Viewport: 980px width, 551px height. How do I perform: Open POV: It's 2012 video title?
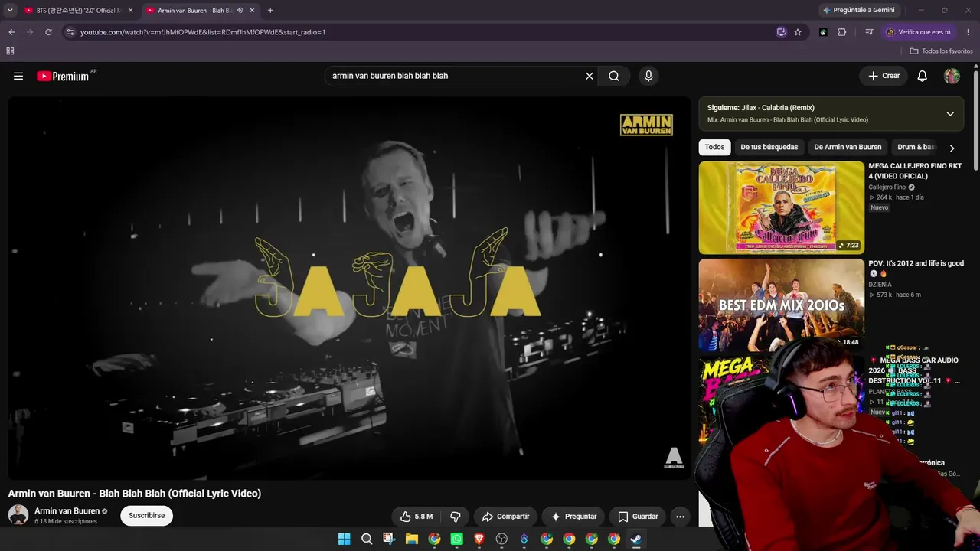[916, 268]
